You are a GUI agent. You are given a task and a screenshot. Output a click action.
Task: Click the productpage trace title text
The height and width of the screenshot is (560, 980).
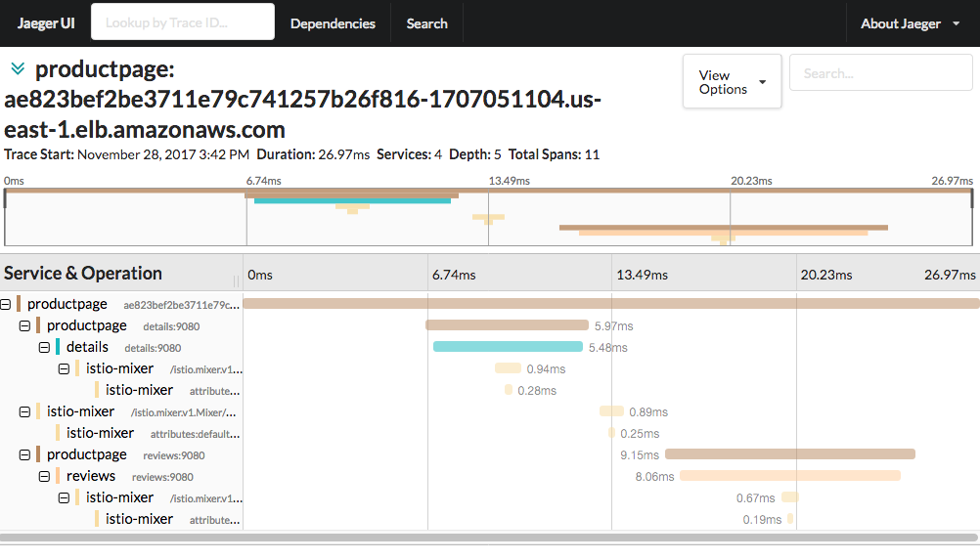(x=302, y=100)
